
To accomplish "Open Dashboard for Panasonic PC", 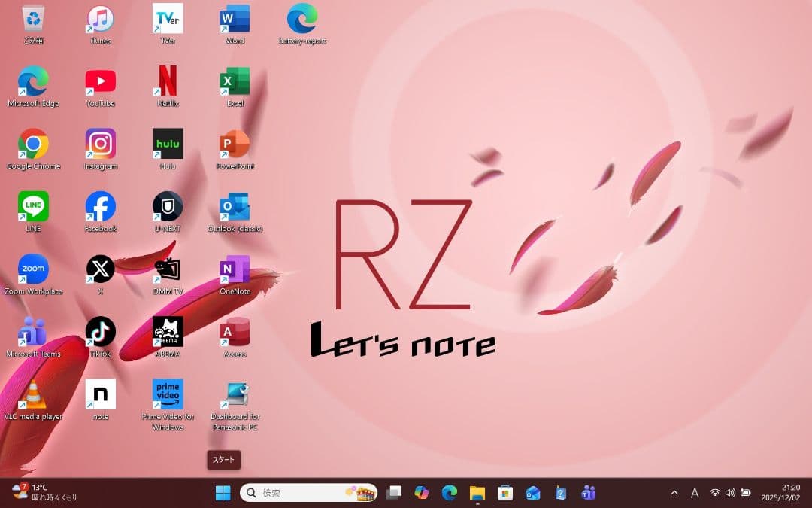I will 235,395.
